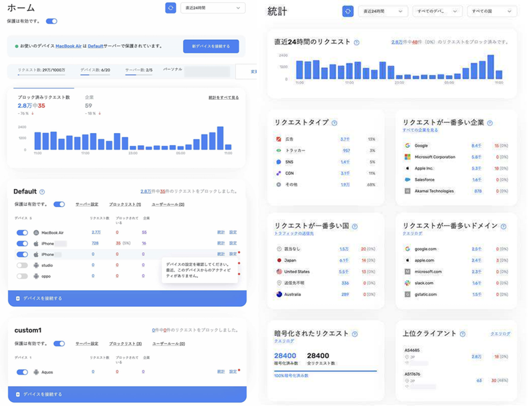Toggle protection for the MacBook Air device

[x=22, y=232]
